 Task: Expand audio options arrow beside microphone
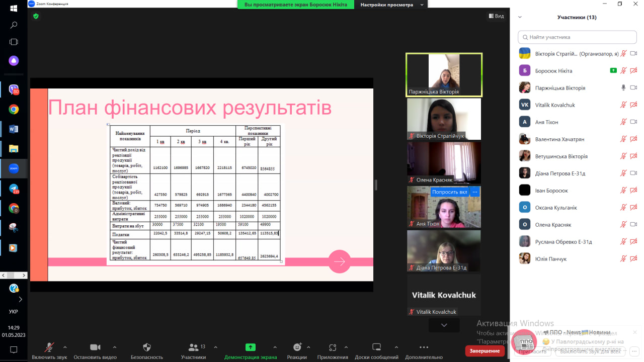click(x=65, y=347)
